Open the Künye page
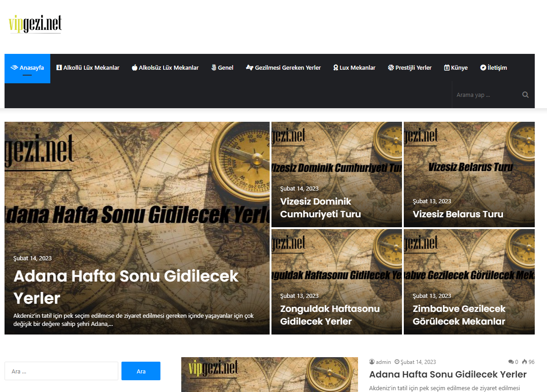547x392 pixels. [456, 68]
